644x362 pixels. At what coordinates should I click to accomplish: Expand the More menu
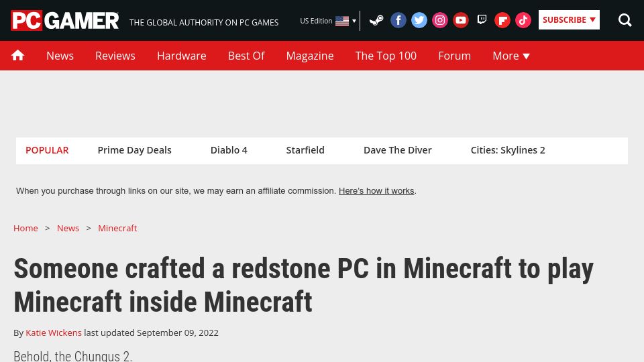[511, 56]
